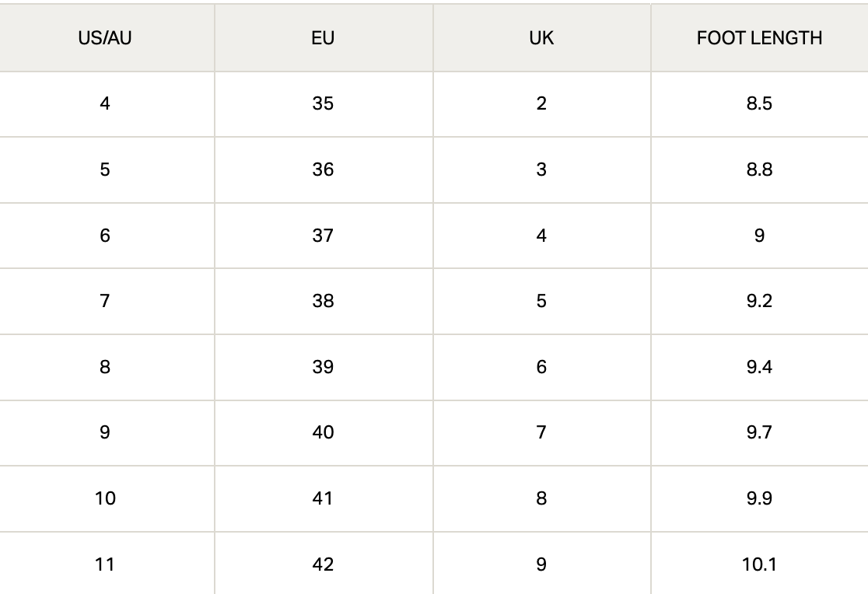Select US/AU size 10 cell
The image size is (868, 594).
(x=105, y=498)
